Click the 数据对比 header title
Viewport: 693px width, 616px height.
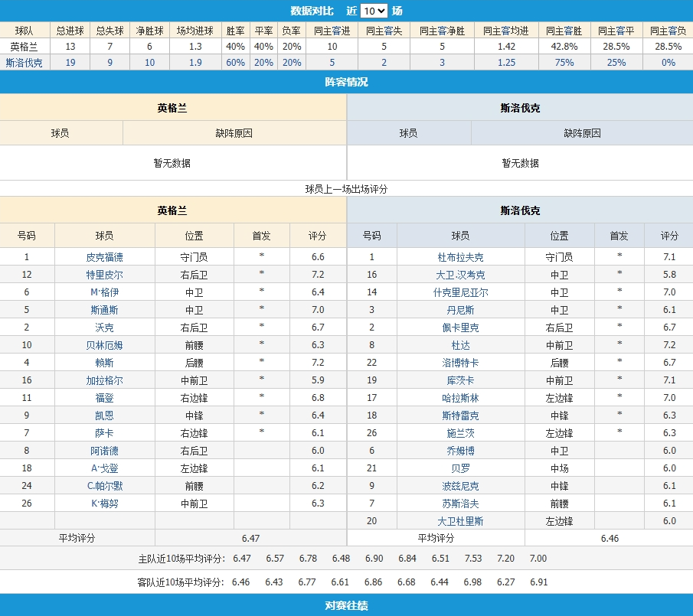(311, 11)
